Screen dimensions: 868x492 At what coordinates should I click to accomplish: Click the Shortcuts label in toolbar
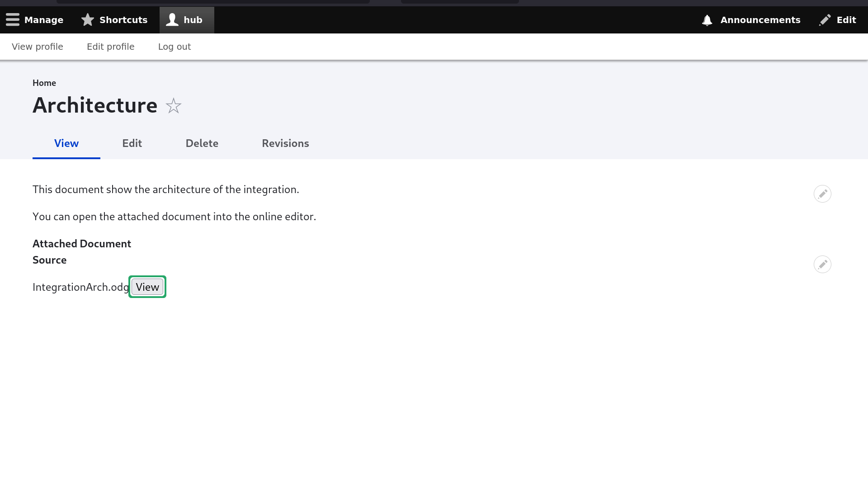(x=123, y=20)
